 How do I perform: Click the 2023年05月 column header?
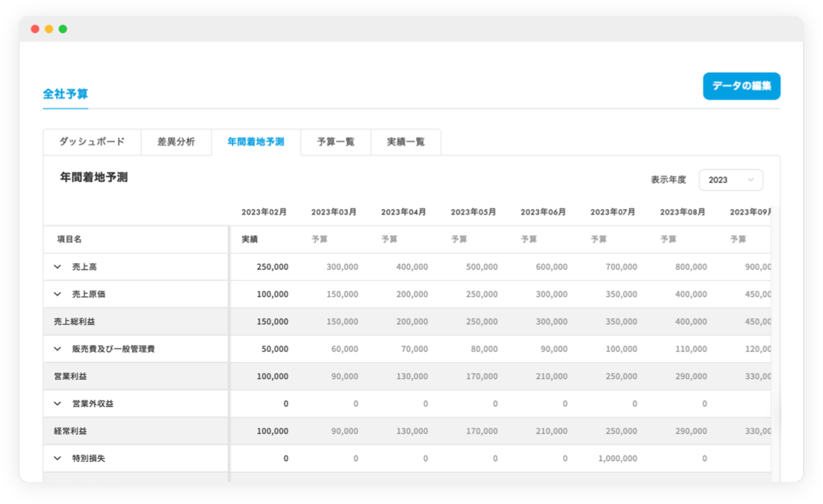pyautogui.click(x=473, y=212)
